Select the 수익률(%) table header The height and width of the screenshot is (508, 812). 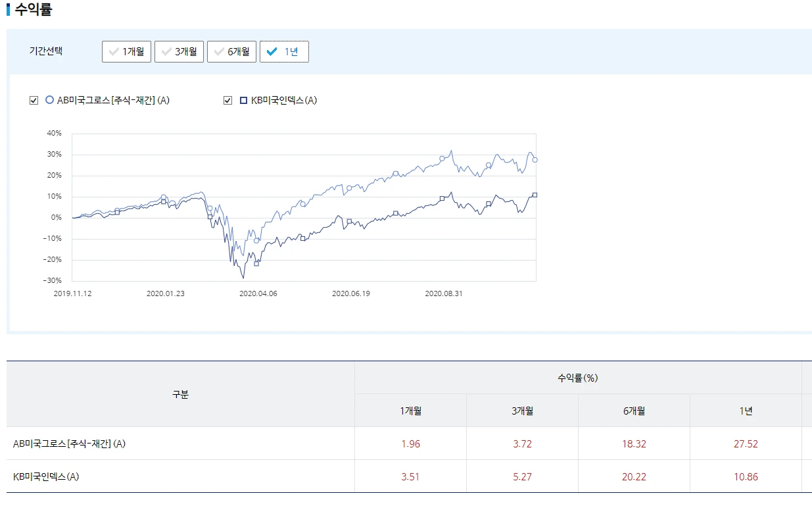579,377
